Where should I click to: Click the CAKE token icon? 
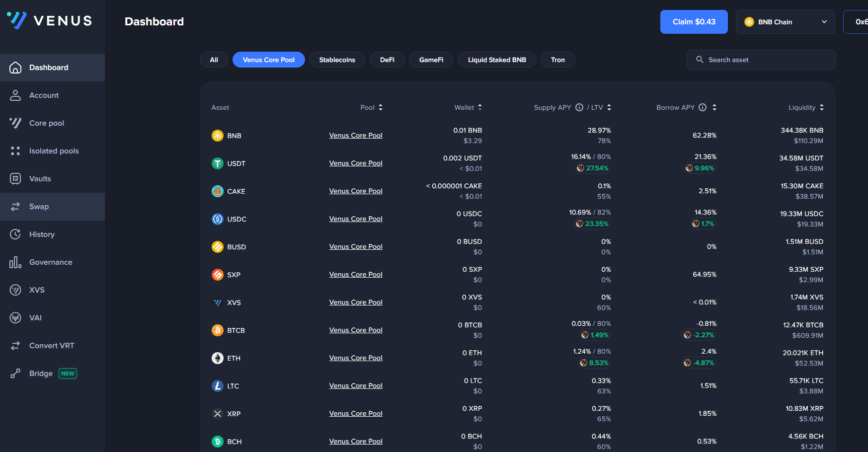pyautogui.click(x=218, y=191)
